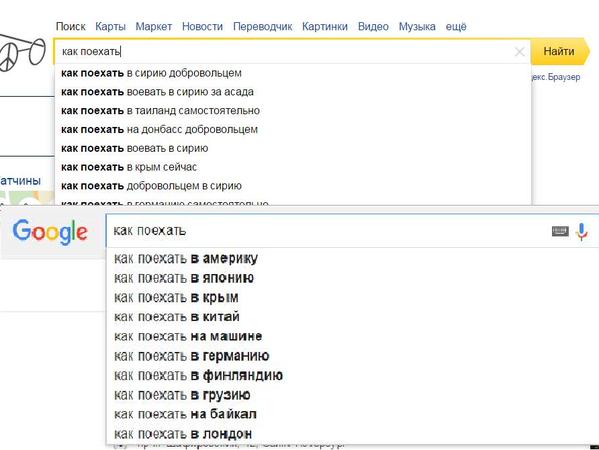The height and width of the screenshot is (450, 599).
Task: Select suggestion 'в таиланд самостоятельно'
Action: 293,110
